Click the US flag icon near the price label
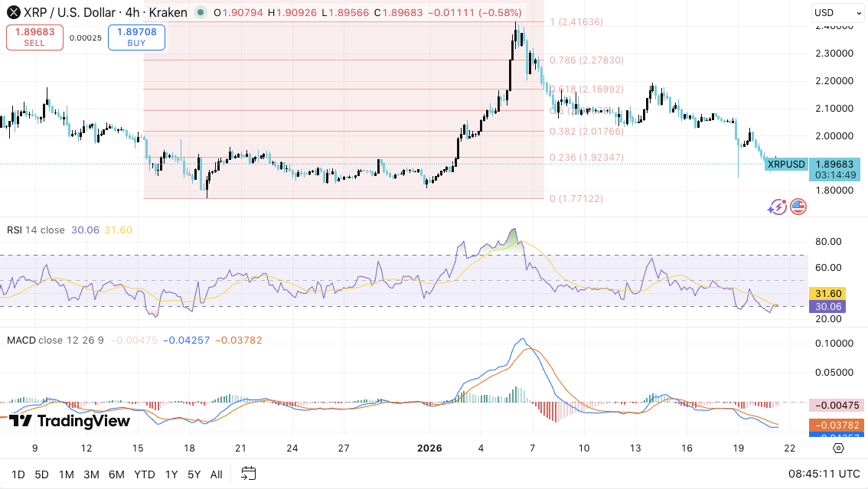This screenshot has height=489, width=868. pyautogui.click(x=797, y=206)
